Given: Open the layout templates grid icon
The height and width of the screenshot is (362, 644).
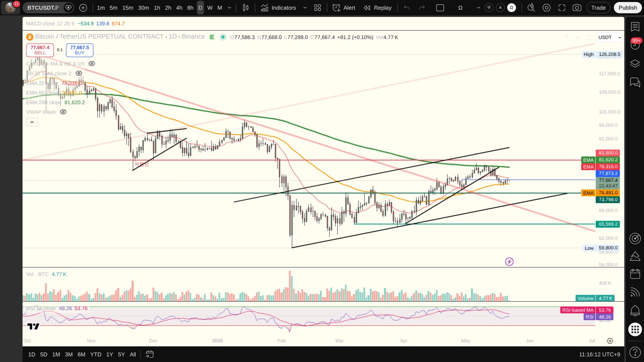Looking at the screenshot, I should pos(318,8).
